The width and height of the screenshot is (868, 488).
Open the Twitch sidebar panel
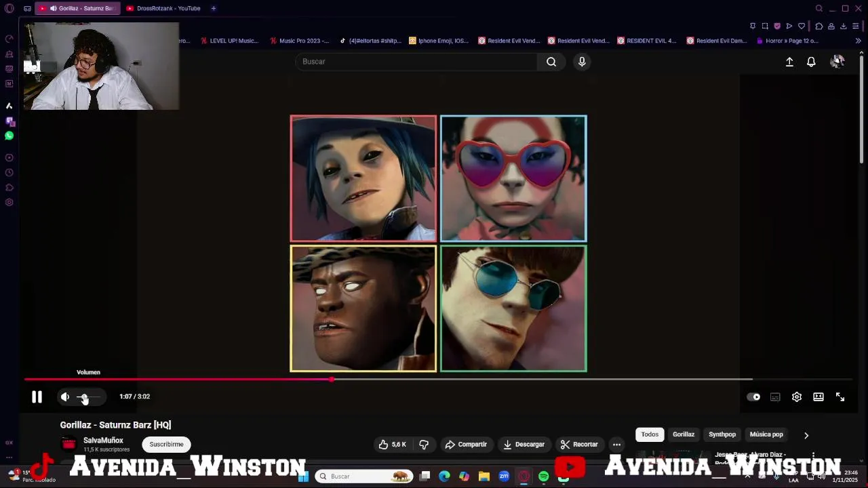pyautogui.click(x=9, y=121)
